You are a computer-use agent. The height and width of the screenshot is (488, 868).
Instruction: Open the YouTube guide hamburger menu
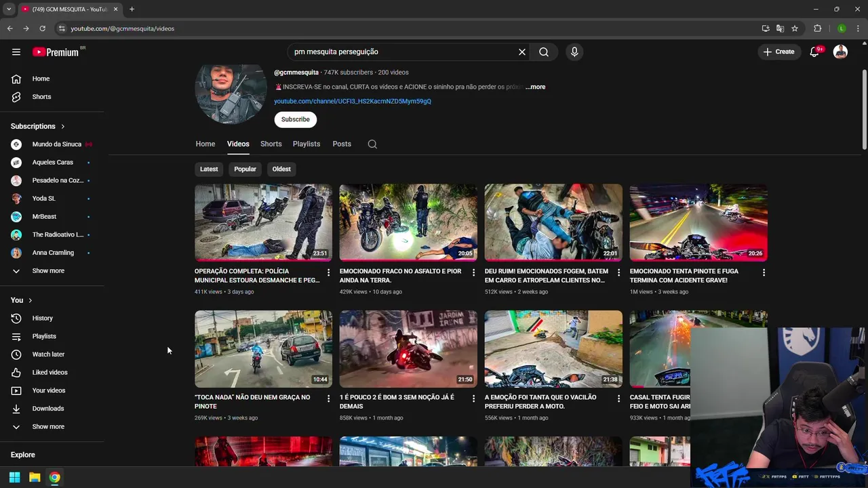coord(16,52)
